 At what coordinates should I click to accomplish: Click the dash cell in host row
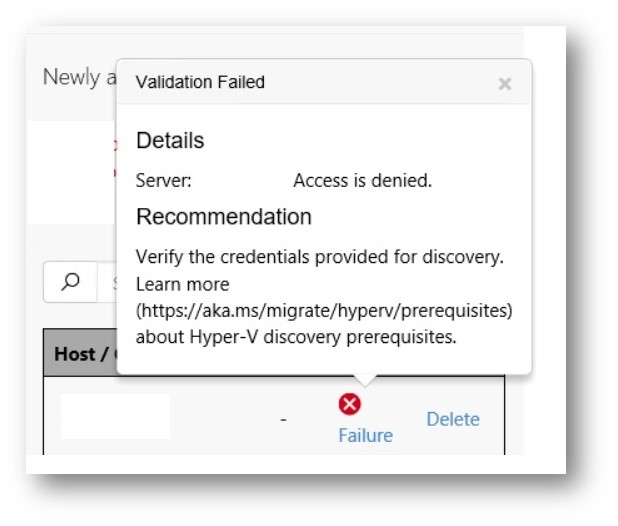(x=283, y=420)
